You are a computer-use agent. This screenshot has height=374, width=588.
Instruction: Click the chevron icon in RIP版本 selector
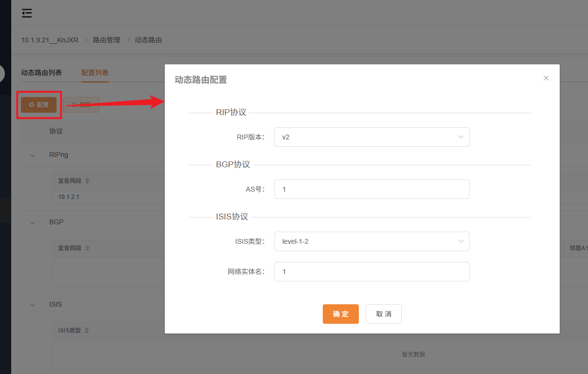coord(461,137)
